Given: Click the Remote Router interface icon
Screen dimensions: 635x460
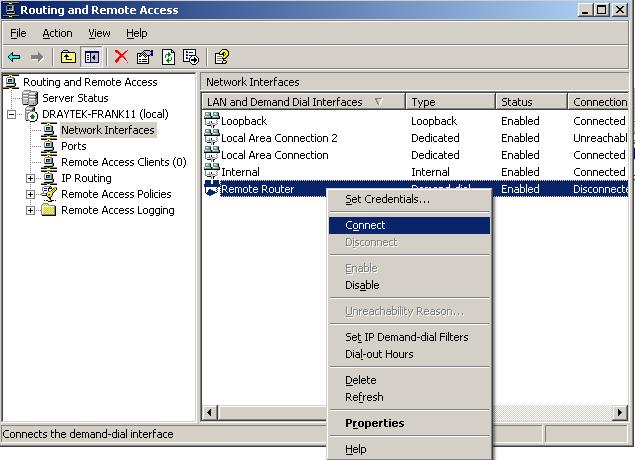Looking at the screenshot, I should tap(212, 189).
